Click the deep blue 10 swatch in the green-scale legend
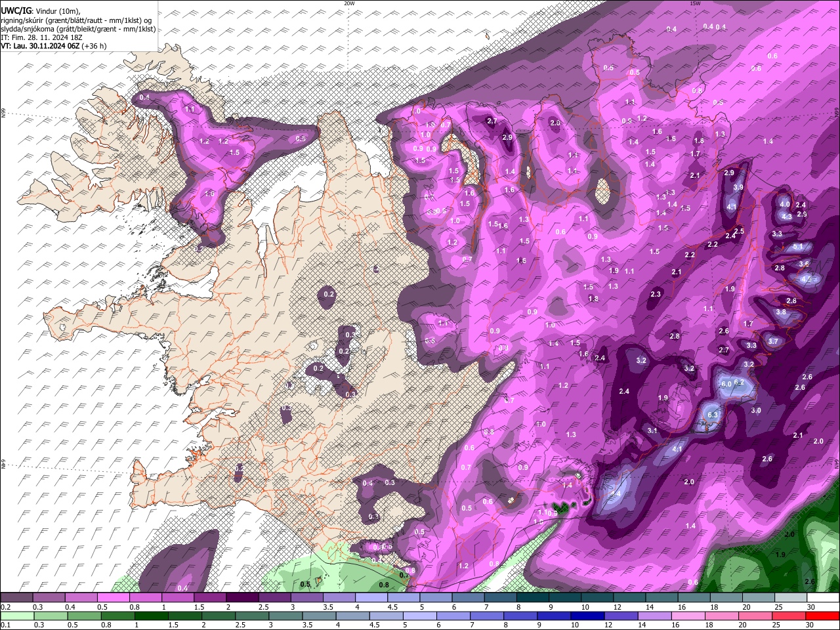This screenshot has height=630, width=840. (x=587, y=616)
